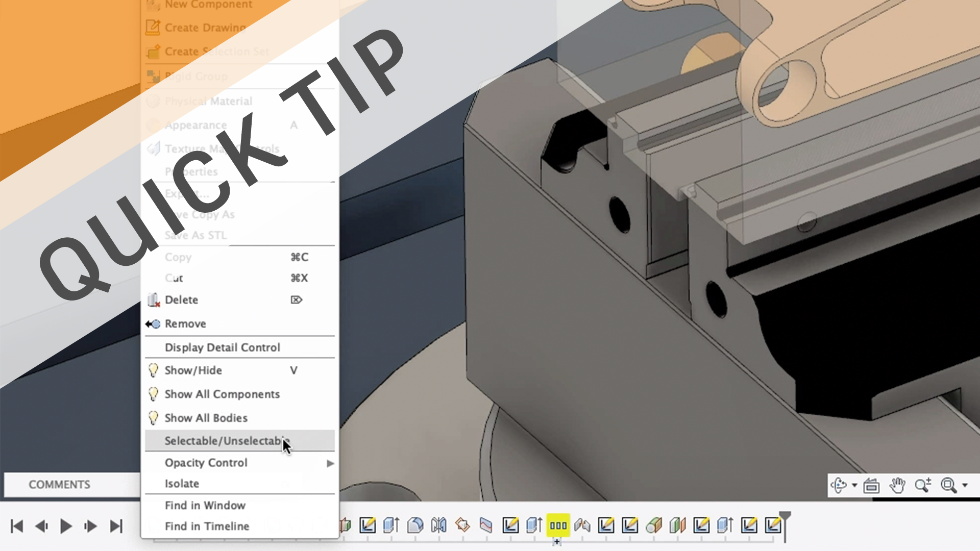The image size is (980, 551).
Task: Choose Find in Timeline menu entry
Action: (x=207, y=526)
